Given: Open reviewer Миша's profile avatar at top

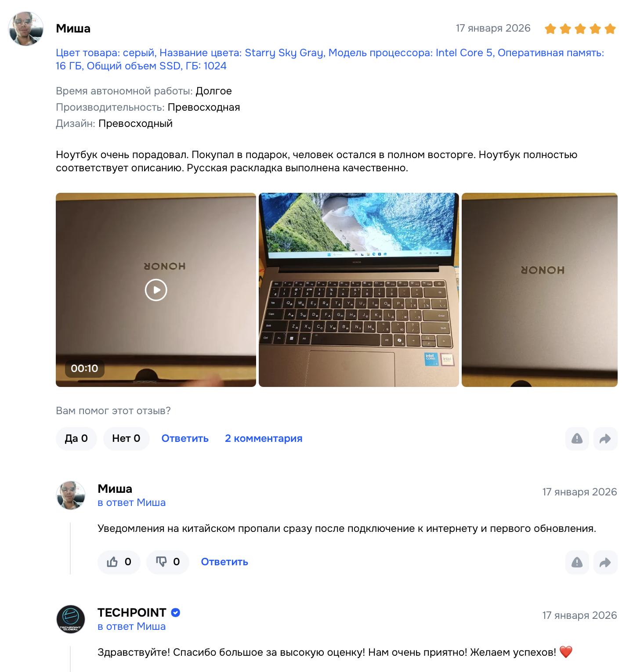Looking at the screenshot, I should [26, 29].
